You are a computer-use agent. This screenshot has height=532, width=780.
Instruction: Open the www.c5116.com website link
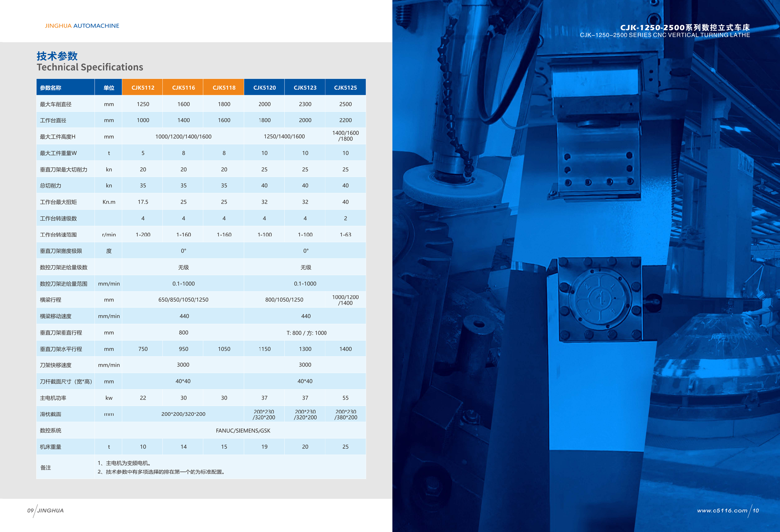tap(722, 510)
